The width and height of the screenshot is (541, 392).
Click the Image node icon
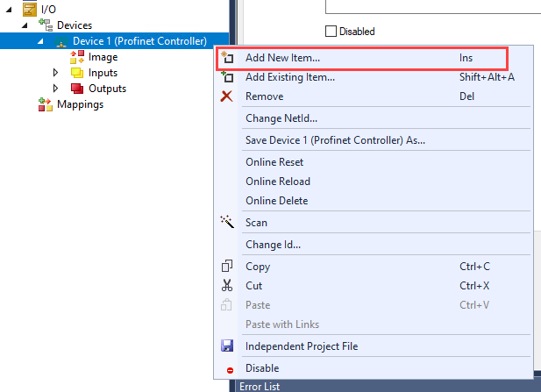tap(77, 57)
